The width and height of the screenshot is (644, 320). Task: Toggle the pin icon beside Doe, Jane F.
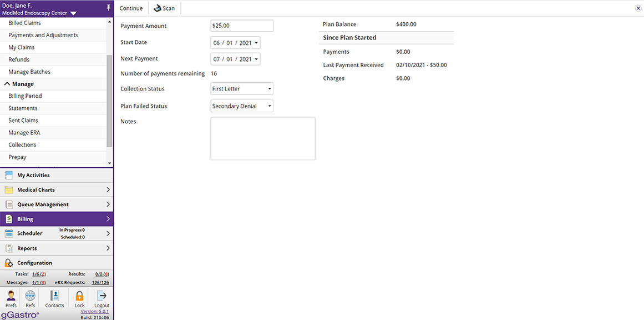tap(107, 8)
